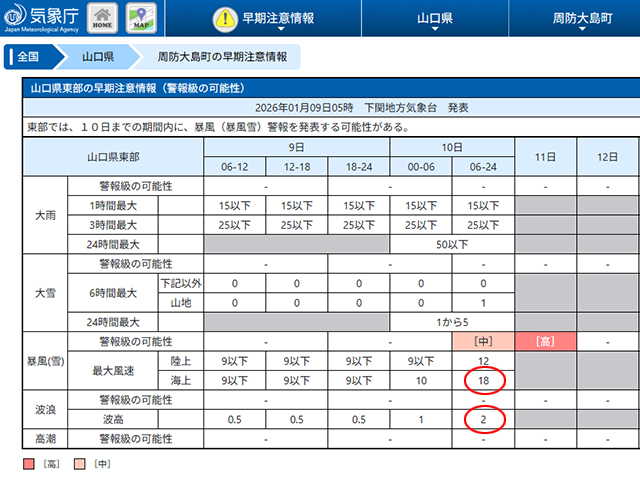Select the 11日 column header
Image resolution: width=640 pixels, height=480 pixels.
pos(545,158)
